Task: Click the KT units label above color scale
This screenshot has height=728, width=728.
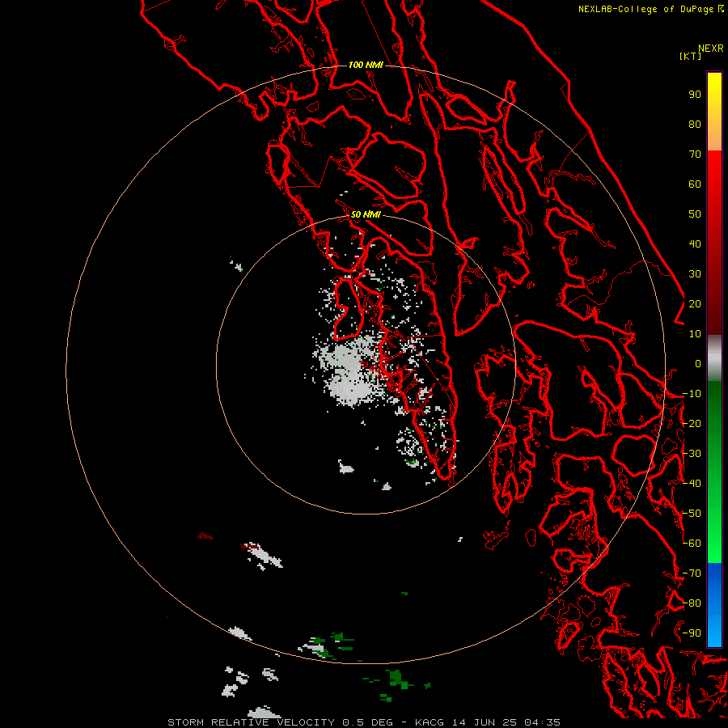Action: point(691,56)
